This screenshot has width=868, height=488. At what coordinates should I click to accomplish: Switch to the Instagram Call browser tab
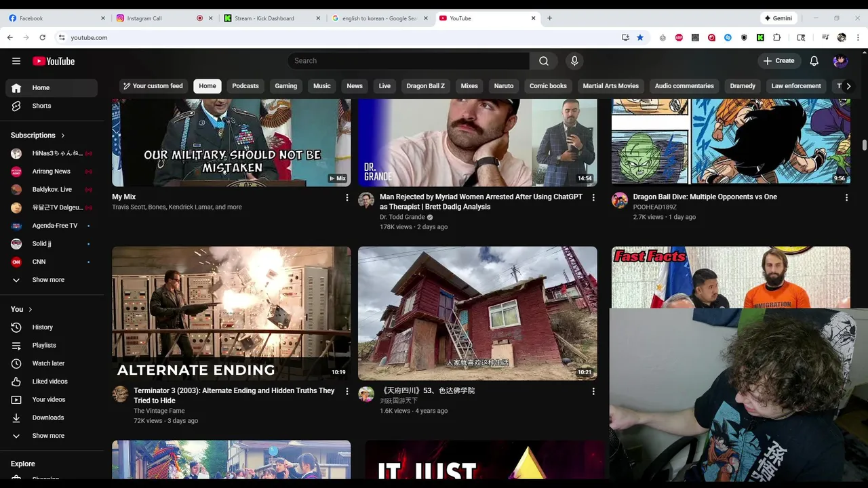tap(164, 18)
